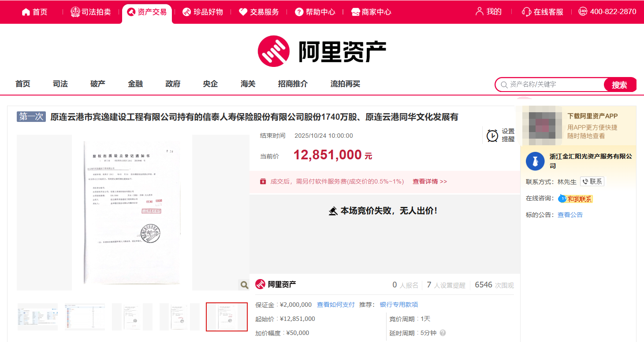Click the contact name 林先生
644x342 pixels.
567,181
